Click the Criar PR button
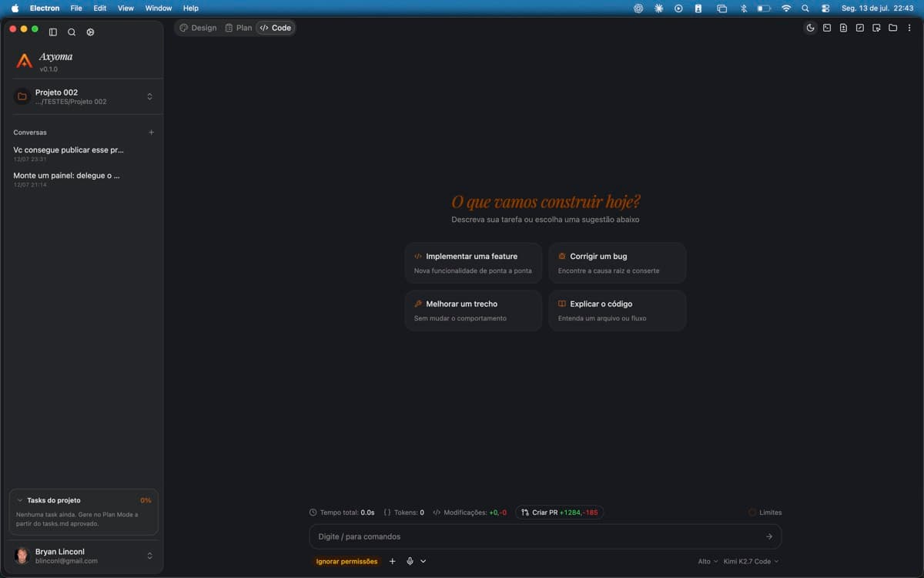The width and height of the screenshot is (924, 578). coord(559,512)
